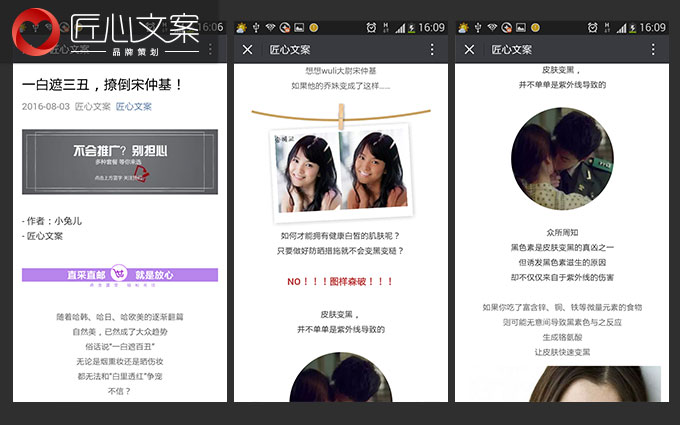
Task: Tap the 作者：小兔儿 author line
Action: pyautogui.click(x=52, y=221)
